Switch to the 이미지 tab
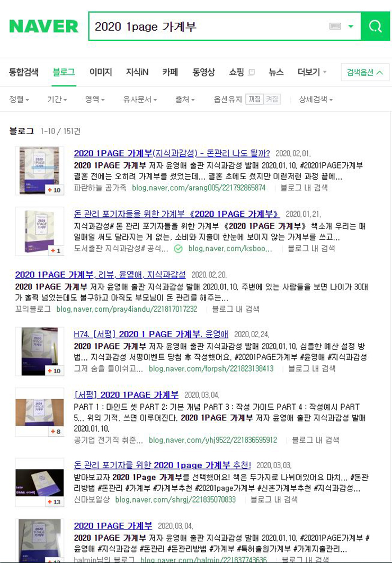Screen dimensions: 392x563 (101, 72)
